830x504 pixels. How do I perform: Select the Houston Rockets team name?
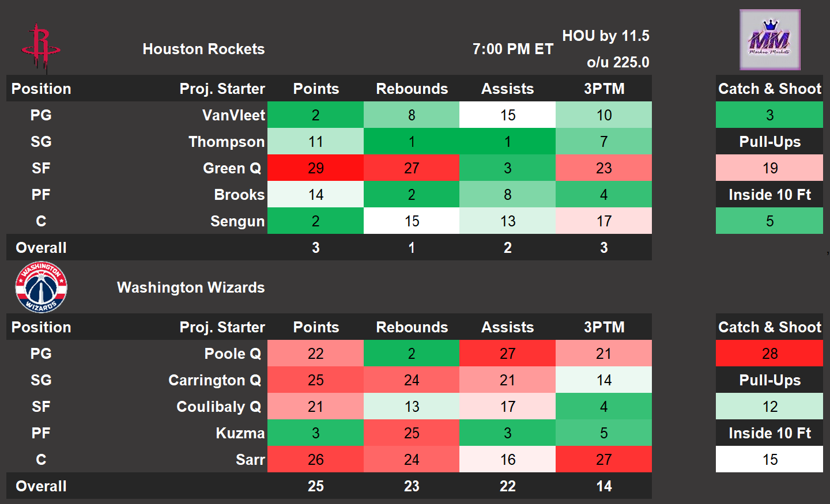coord(203,49)
